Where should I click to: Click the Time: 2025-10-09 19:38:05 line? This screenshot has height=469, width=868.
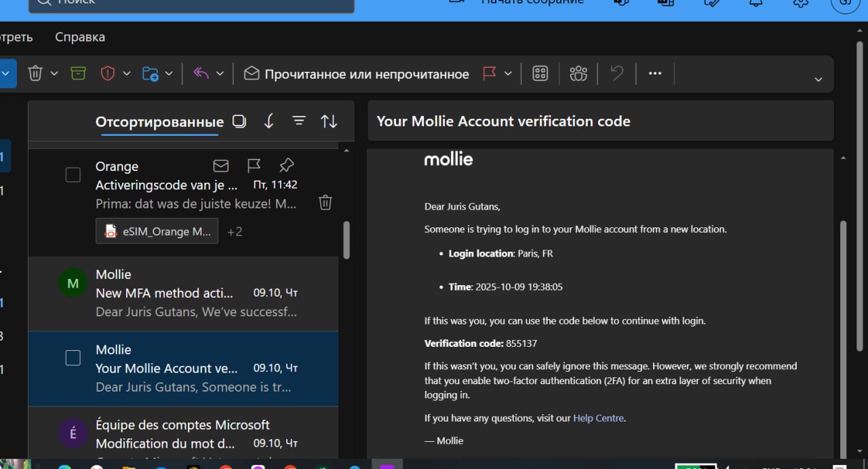(505, 287)
